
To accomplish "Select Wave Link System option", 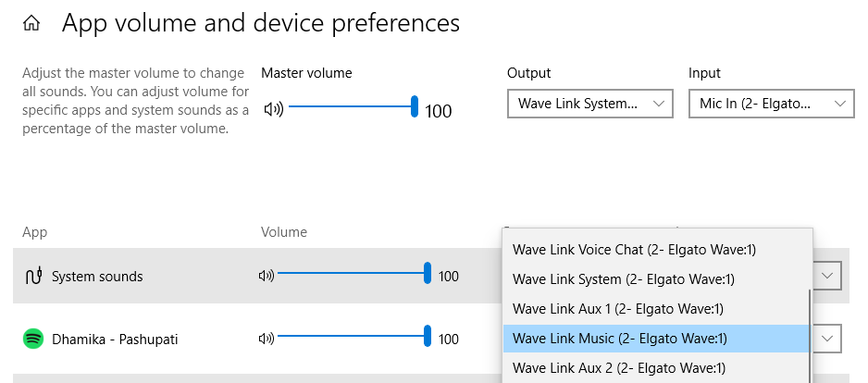I will pyautogui.click(x=623, y=279).
